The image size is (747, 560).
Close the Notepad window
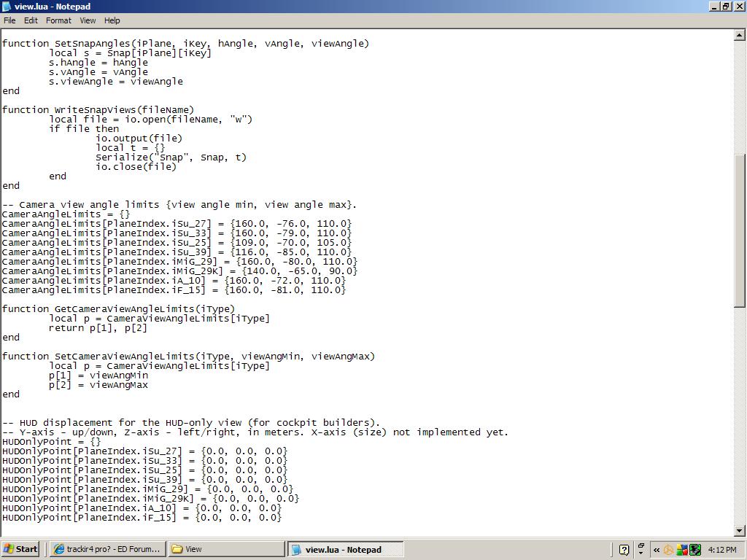coord(738,6)
